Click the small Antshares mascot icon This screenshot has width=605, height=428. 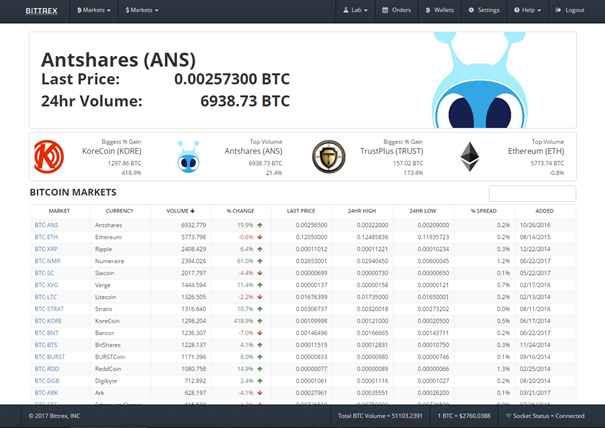(x=188, y=157)
